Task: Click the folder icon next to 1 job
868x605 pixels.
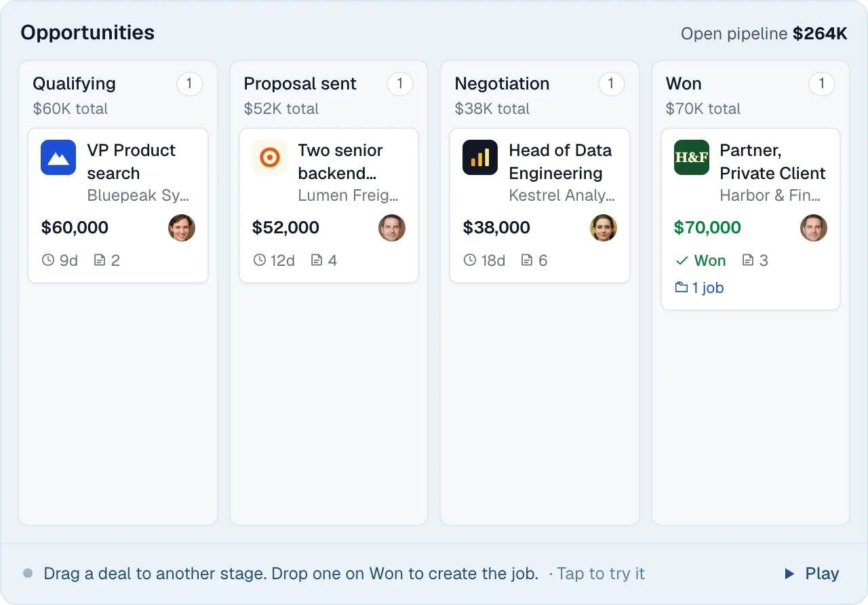Action: 682,288
